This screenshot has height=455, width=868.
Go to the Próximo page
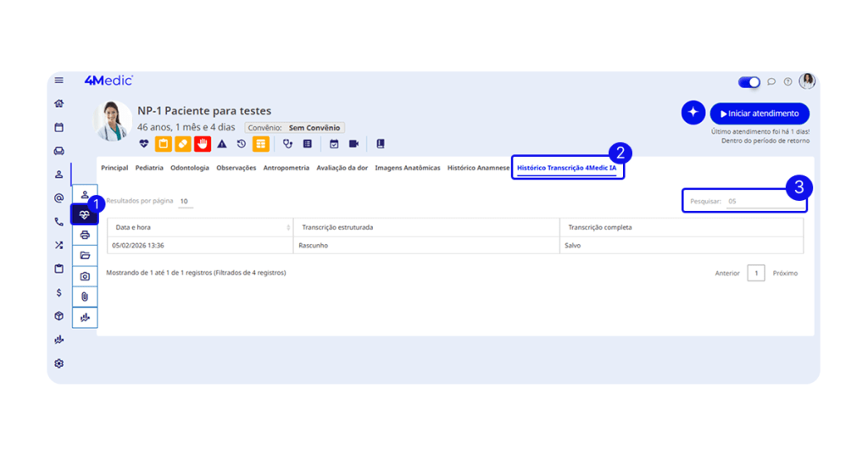(x=784, y=273)
